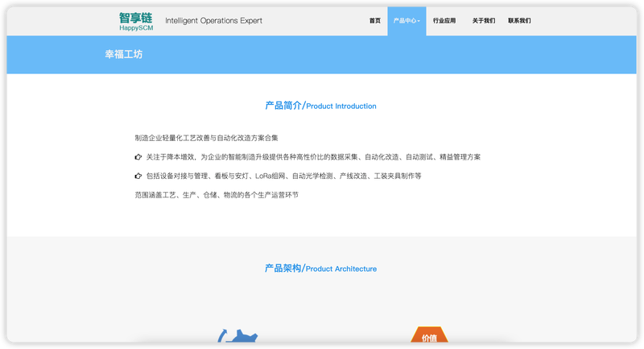Screen dimensions: 644x349
Task: Open the 首页 home menu item
Action: 374,21
